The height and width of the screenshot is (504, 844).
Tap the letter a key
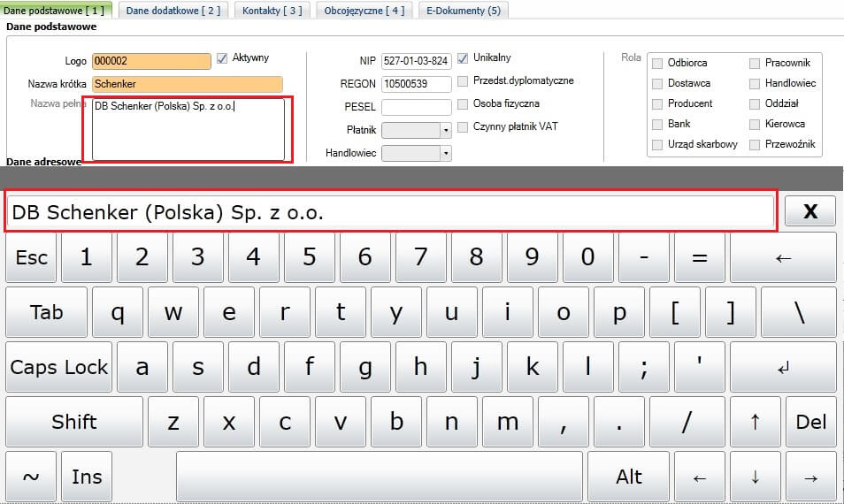[142, 367]
